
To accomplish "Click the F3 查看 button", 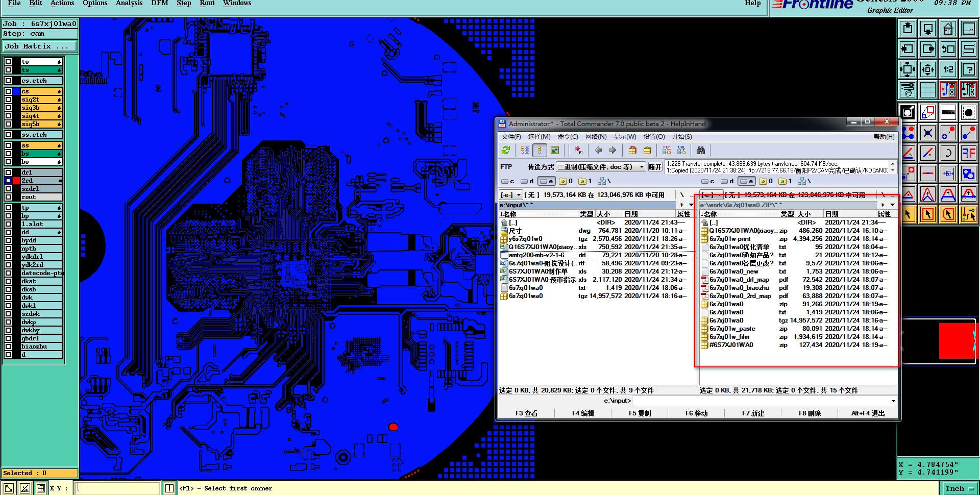I will pos(526,413).
